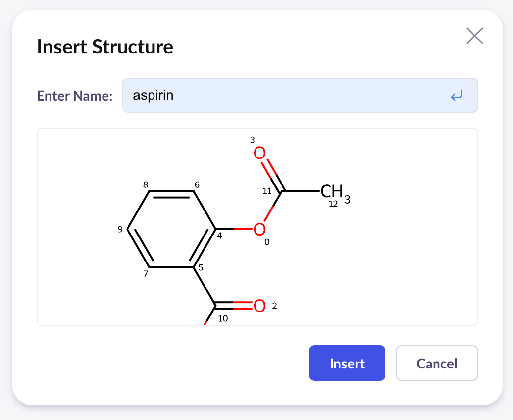513x420 pixels.
Task: Click the Insert Structure dialog title
Action: pos(105,47)
